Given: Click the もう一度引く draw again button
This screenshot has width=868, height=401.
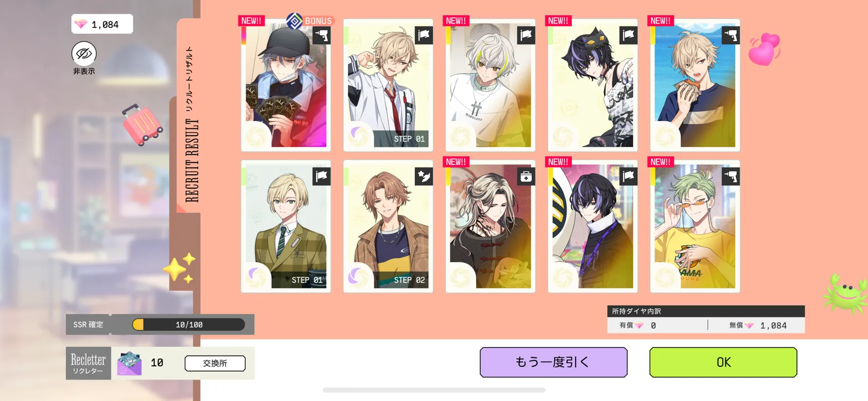Looking at the screenshot, I should (x=553, y=362).
